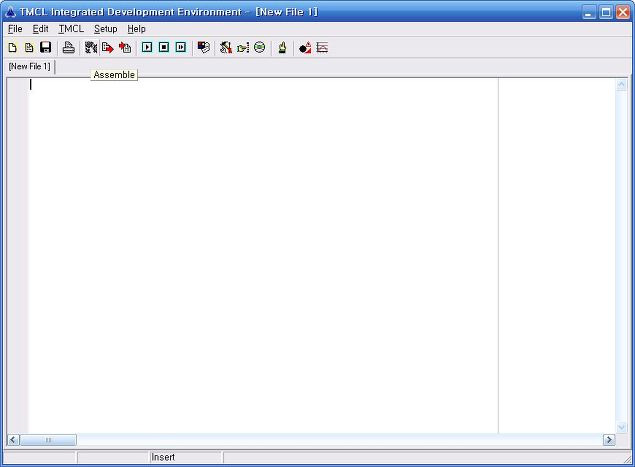Click the black circle red triangle icon
The height and width of the screenshot is (467, 635).
pos(305,48)
